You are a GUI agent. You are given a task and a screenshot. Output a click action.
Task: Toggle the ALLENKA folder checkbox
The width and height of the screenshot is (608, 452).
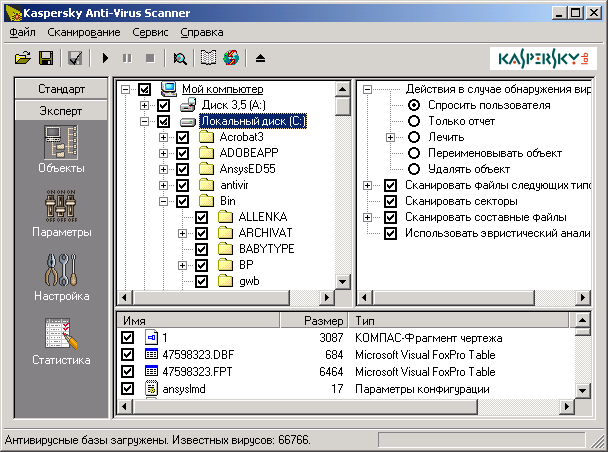coord(201,217)
